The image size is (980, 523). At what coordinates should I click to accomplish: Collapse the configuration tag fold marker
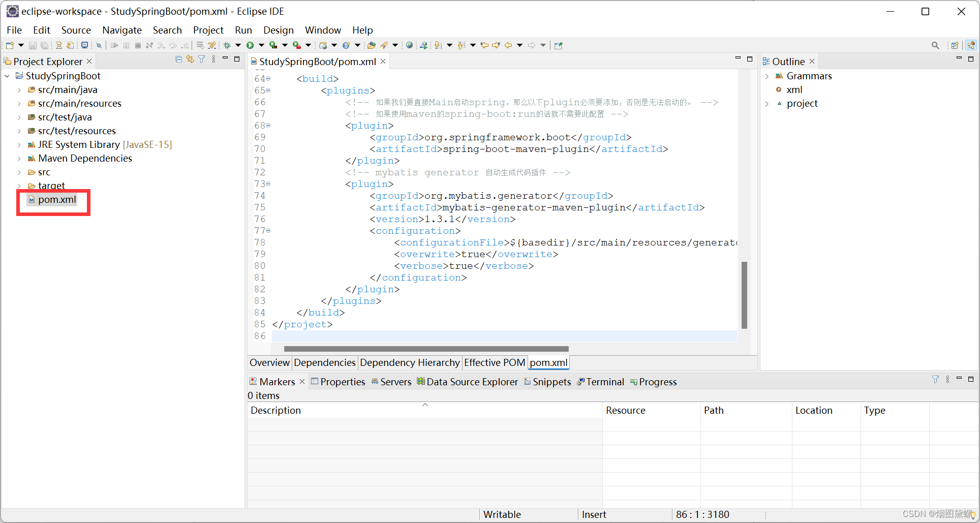click(268, 231)
